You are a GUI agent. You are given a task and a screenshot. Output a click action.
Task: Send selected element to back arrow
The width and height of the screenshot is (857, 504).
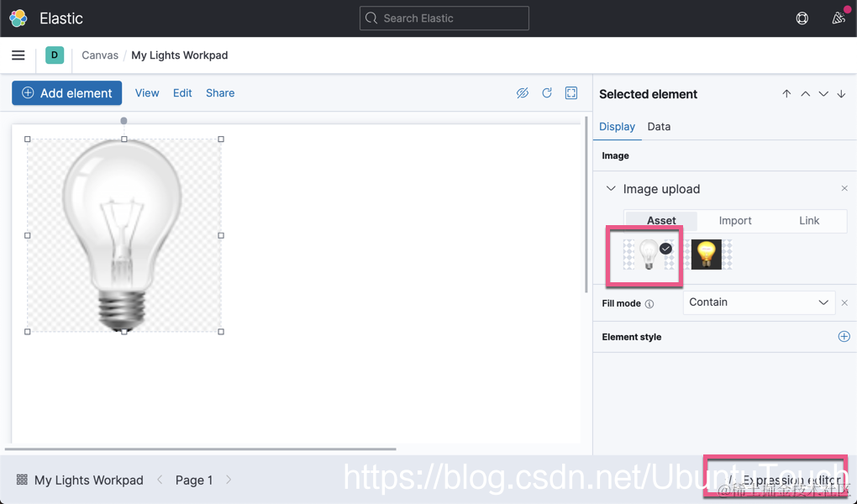click(x=841, y=94)
